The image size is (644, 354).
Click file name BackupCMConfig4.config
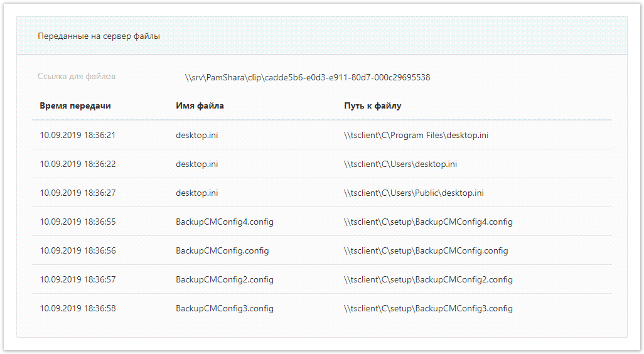pyautogui.click(x=224, y=222)
